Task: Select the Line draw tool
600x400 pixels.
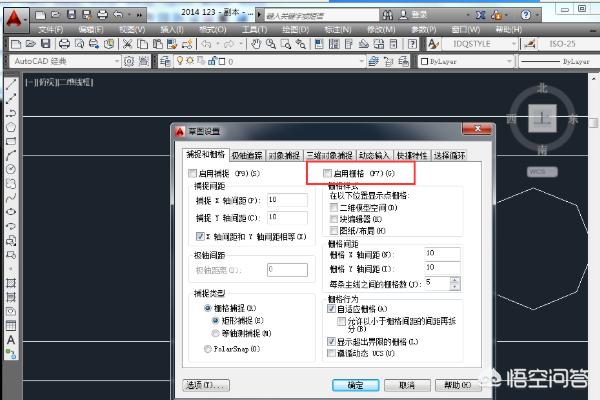Action: pyautogui.click(x=10, y=84)
